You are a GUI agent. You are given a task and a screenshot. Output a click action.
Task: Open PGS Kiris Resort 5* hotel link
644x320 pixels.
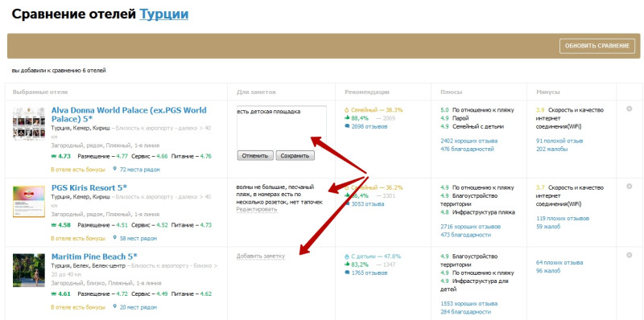pyautogui.click(x=89, y=188)
